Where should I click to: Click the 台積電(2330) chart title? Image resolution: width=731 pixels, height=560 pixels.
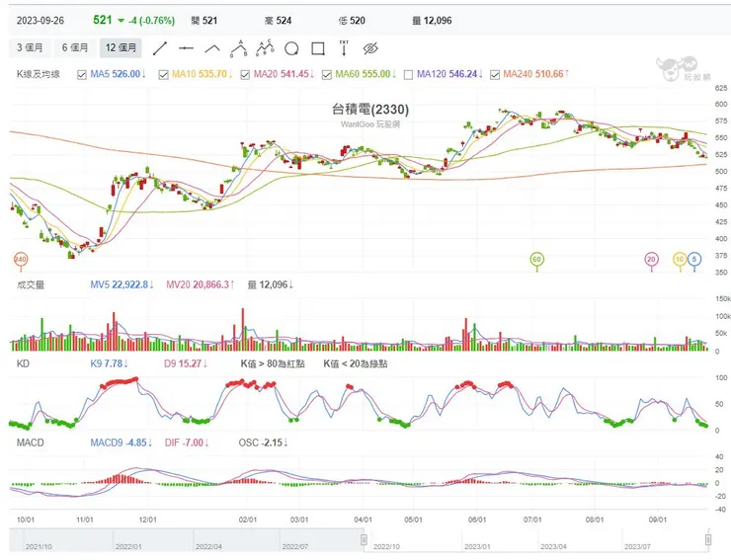coord(370,109)
